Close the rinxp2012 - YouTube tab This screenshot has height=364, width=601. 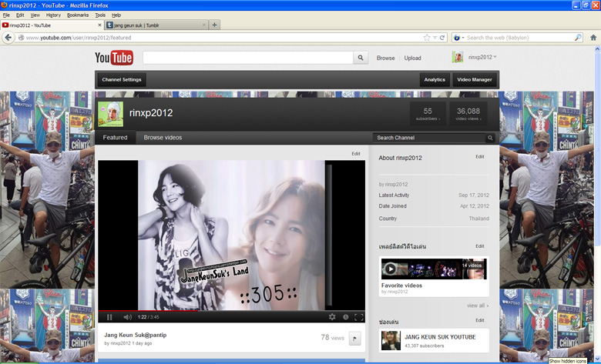[99, 25]
